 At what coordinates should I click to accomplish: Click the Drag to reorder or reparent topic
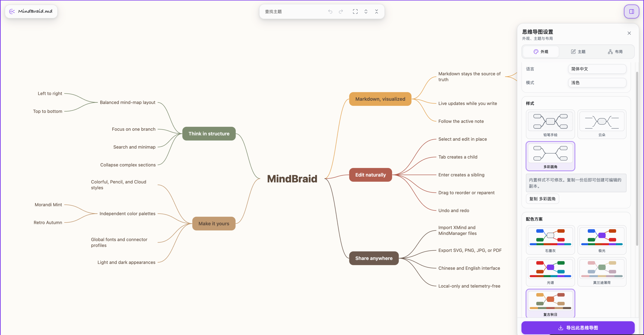point(466,193)
